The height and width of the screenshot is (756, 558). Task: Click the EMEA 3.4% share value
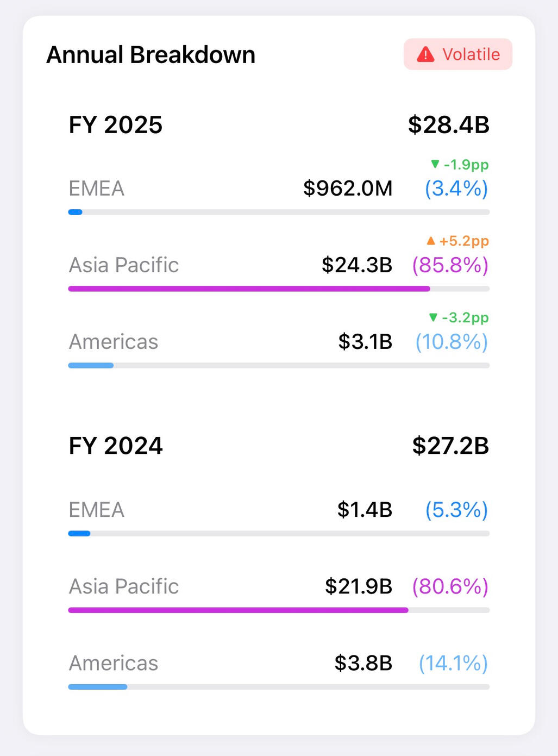click(456, 189)
